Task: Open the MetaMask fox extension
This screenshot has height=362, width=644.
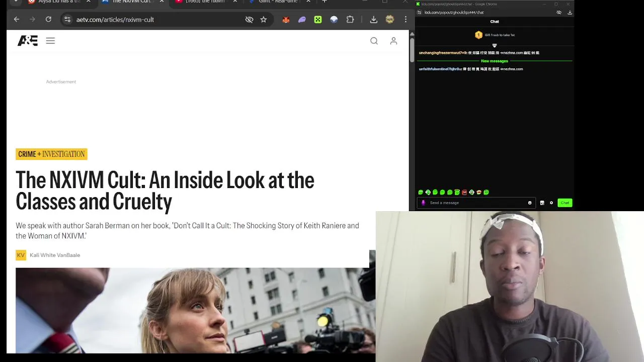Action: point(286,20)
